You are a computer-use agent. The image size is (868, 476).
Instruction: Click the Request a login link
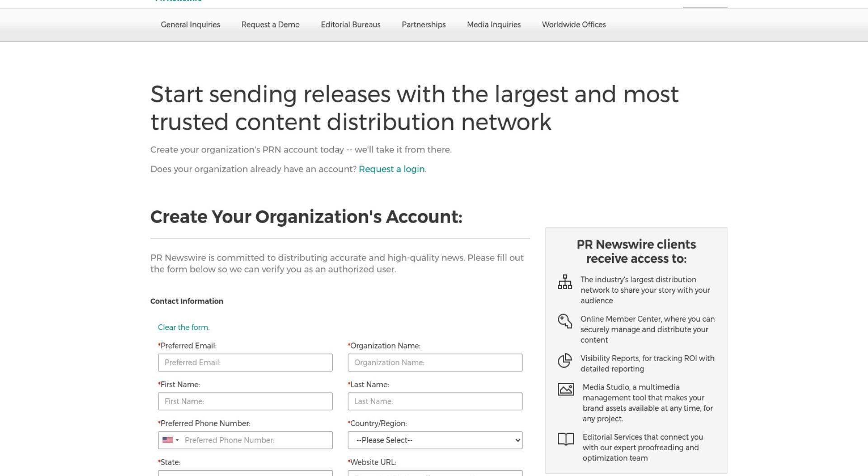392,169
